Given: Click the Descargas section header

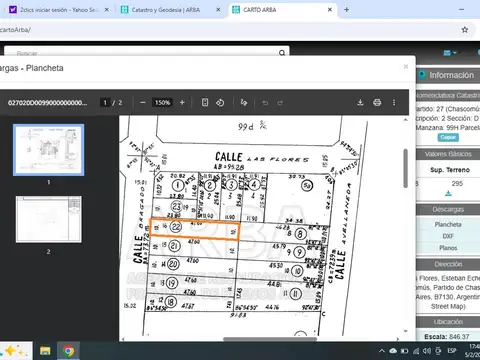Looking at the screenshot, I should point(448,209).
